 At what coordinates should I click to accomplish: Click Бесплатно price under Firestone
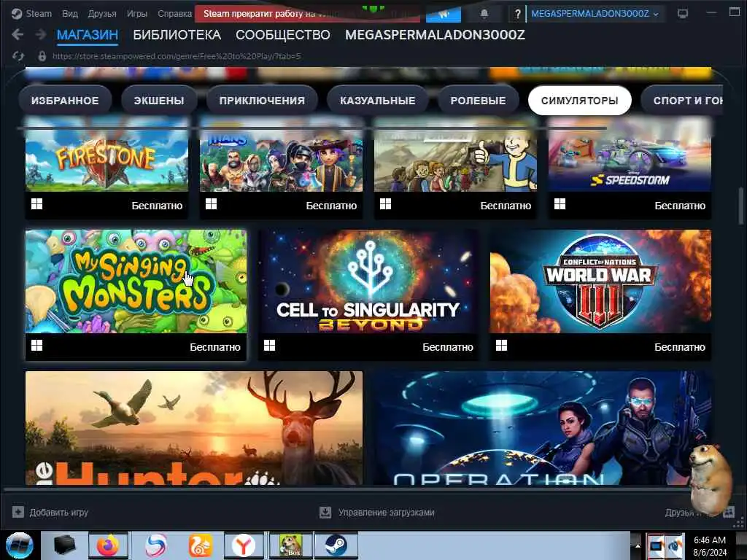pyautogui.click(x=157, y=206)
